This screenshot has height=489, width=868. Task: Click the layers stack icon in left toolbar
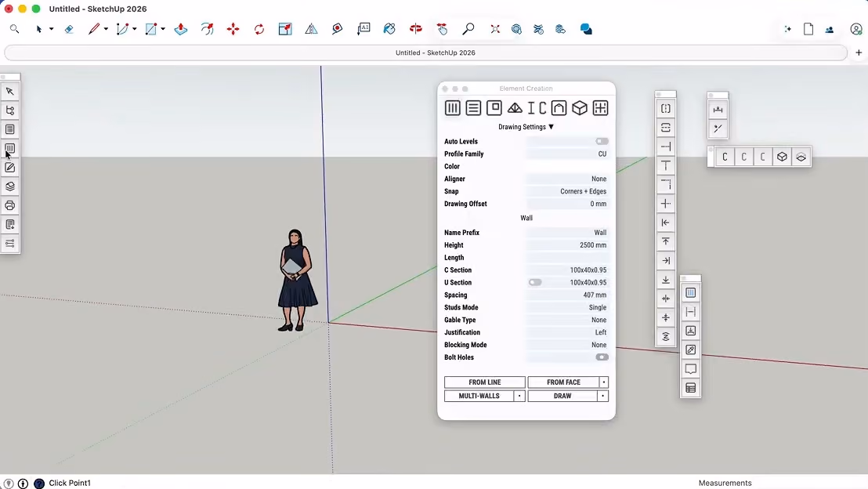(10, 187)
